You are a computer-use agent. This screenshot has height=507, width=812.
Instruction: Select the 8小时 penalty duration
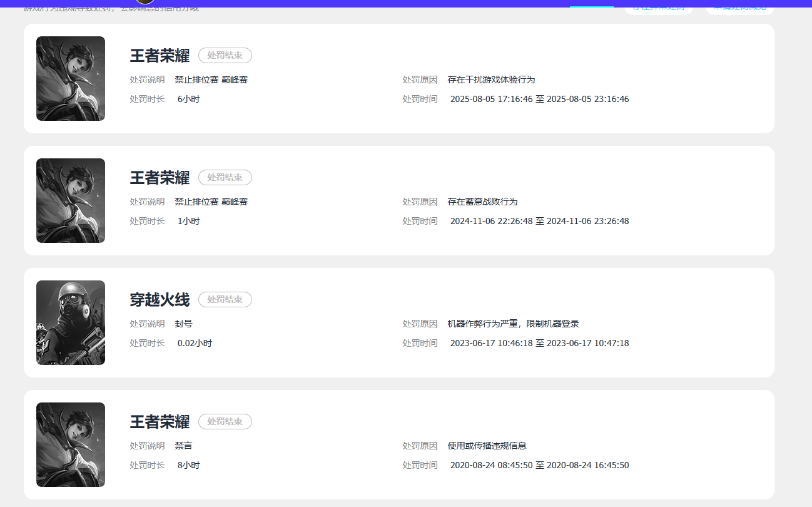tap(189, 465)
